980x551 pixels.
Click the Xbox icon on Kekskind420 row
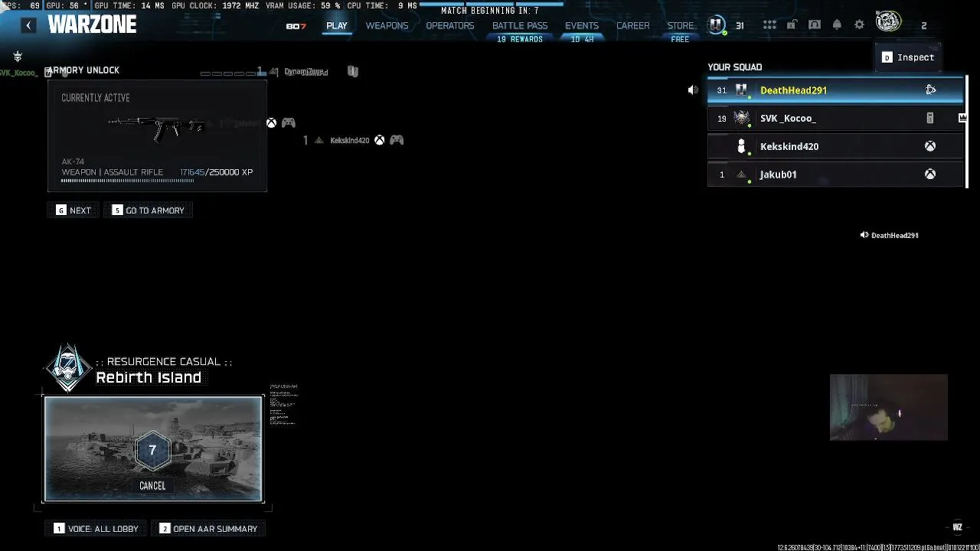pyautogui.click(x=930, y=146)
